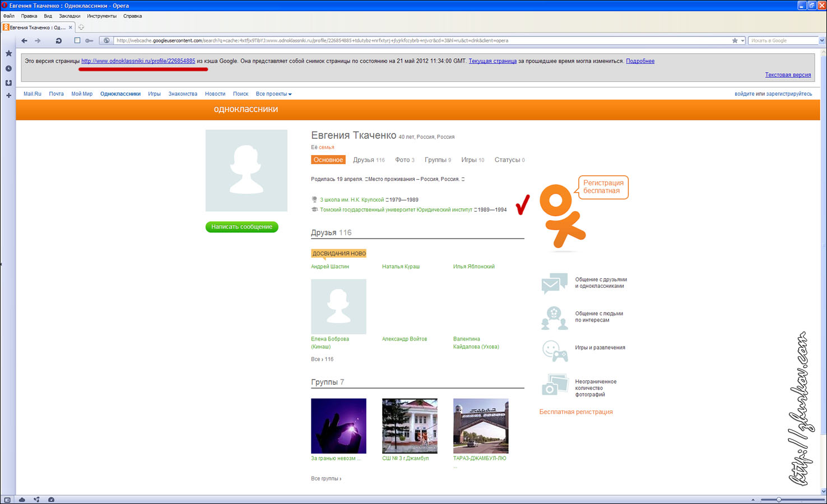This screenshot has width=827, height=504.
Task: Click the Искать в Google search field
Action: point(783,40)
